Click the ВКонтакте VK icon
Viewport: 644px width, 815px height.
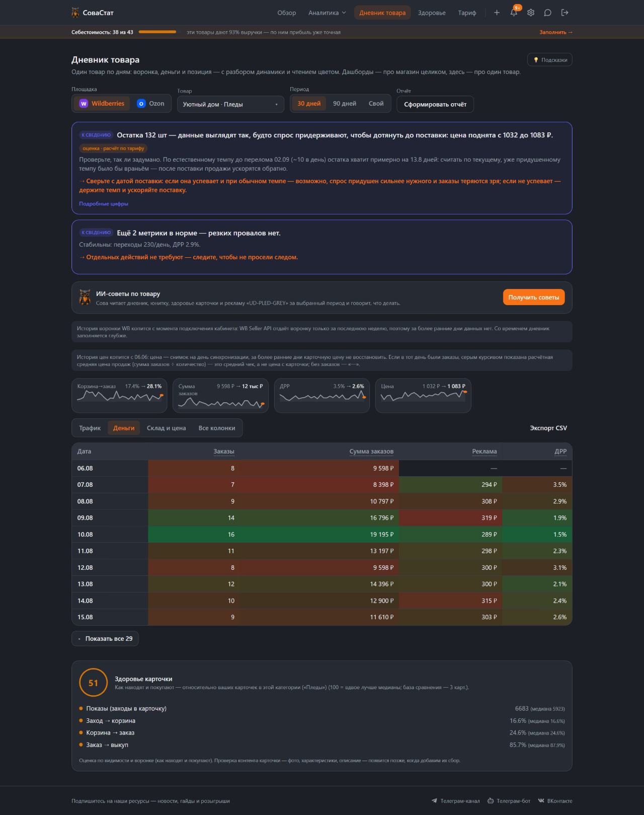click(541, 801)
